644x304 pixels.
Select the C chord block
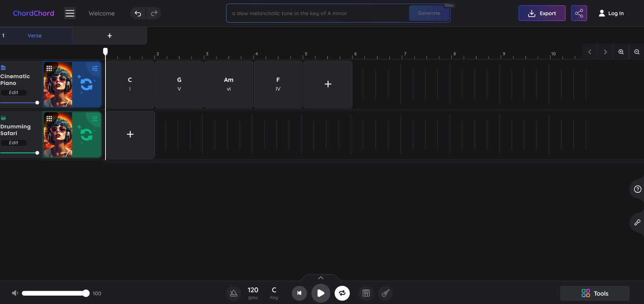pos(130,84)
